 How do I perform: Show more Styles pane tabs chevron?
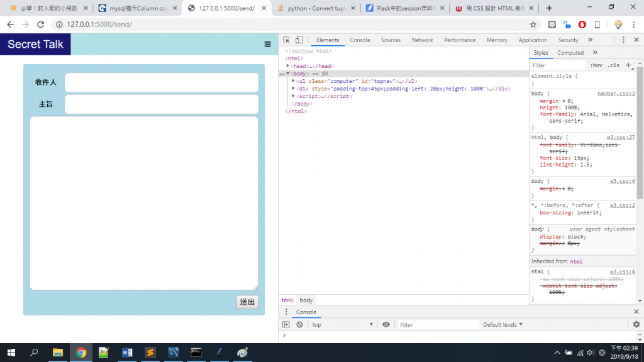pyautogui.click(x=595, y=53)
